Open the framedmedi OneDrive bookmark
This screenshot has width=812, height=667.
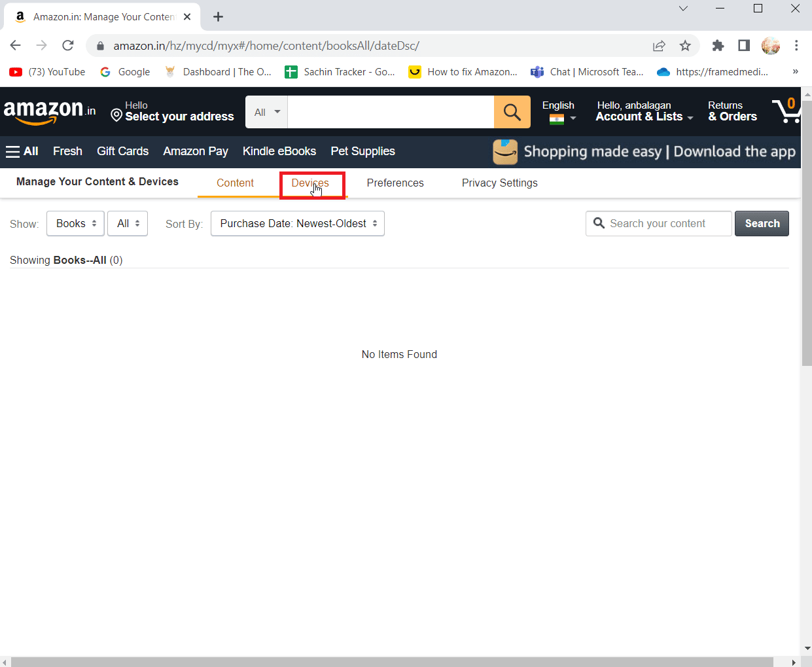[713, 72]
